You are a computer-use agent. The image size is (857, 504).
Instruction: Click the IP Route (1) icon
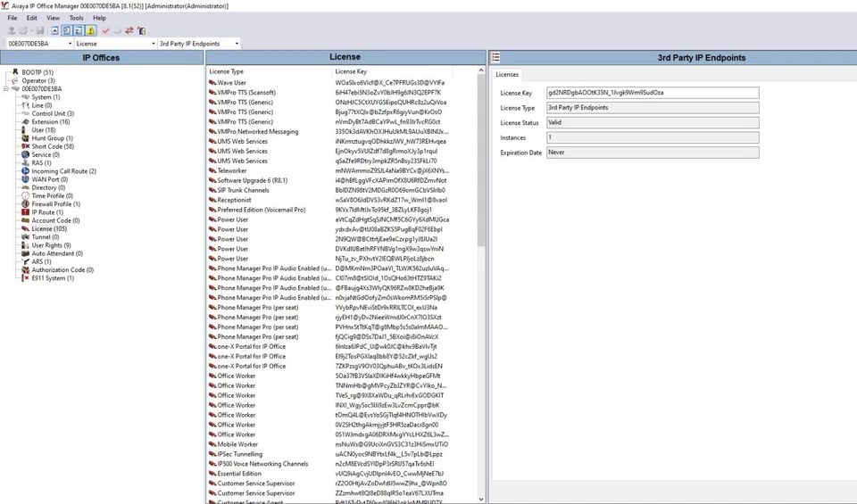[x=25, y=212]
